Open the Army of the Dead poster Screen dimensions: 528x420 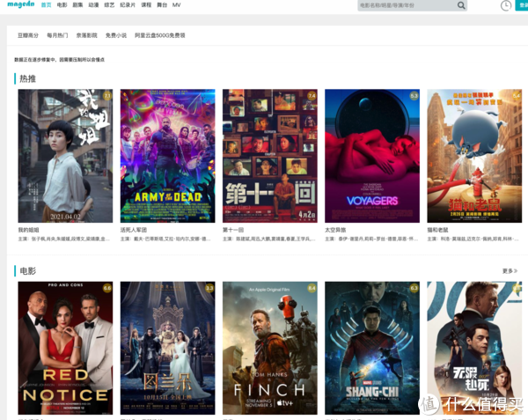pyautogui.click(x=168, y=156)
